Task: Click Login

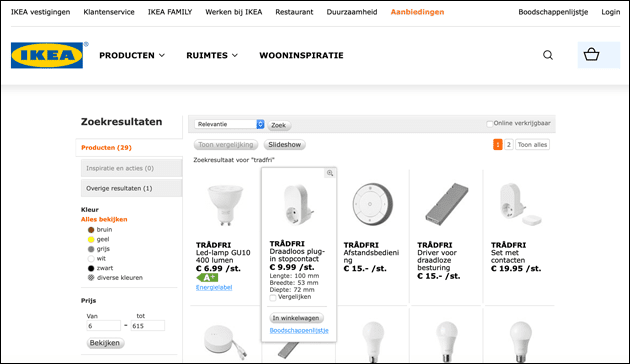Action: (x=611, y=12)
